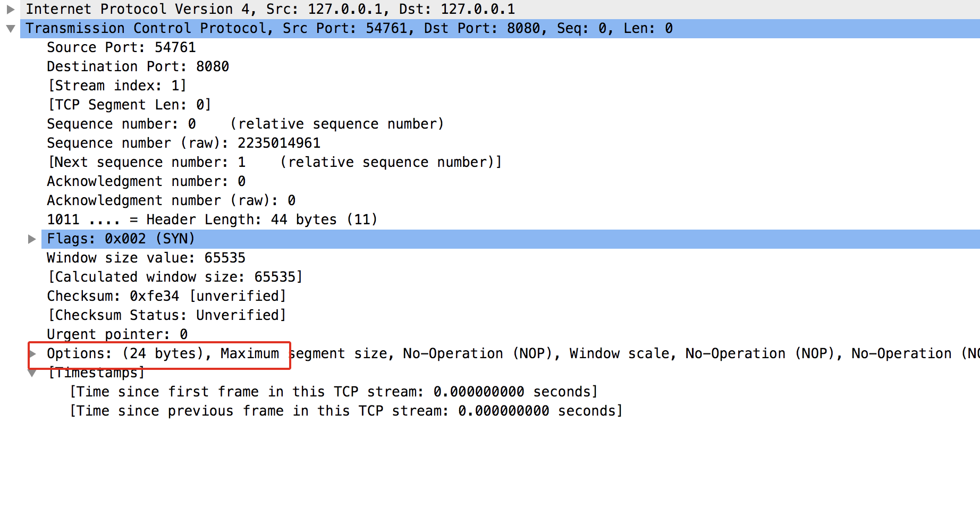
Task: Select Time since first frame line
Action: tap(334, 392)
